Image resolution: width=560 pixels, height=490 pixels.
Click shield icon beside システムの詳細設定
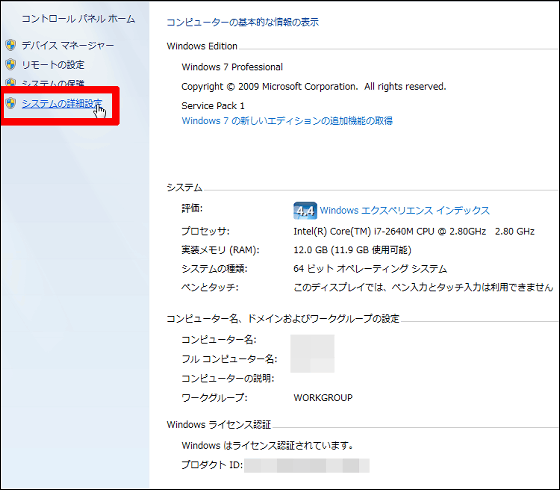pyautogui.click(x=11, y=103)
